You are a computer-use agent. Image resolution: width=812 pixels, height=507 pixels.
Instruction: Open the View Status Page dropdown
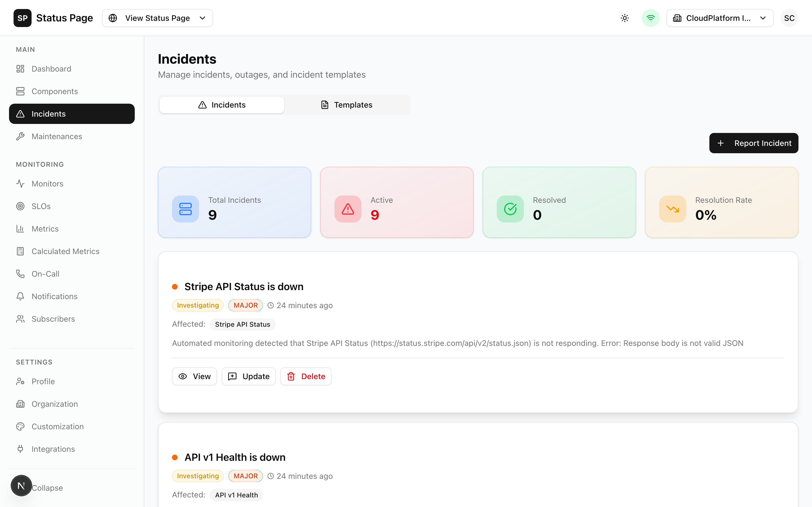pos(157,18)
